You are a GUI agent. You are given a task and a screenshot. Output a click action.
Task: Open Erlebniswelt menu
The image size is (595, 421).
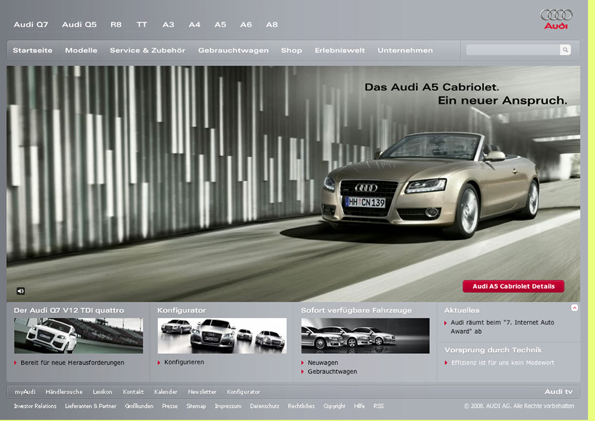(340, 50)
